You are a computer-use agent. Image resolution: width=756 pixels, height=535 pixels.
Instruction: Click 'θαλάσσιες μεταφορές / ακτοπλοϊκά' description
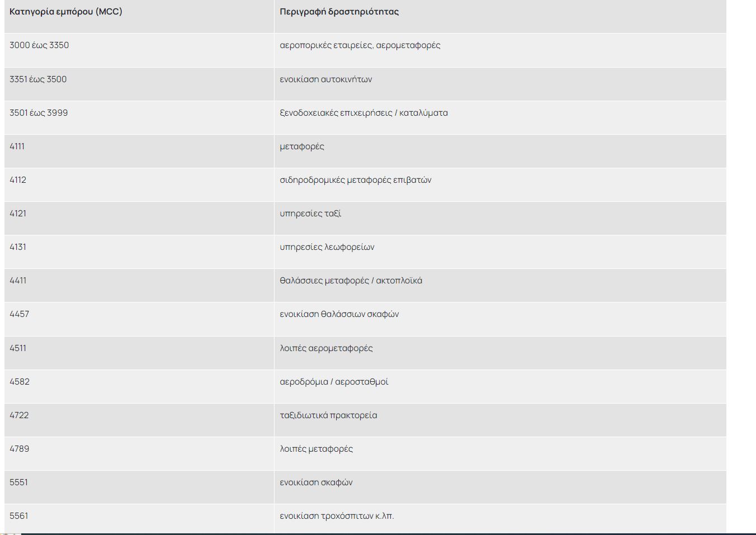(351, 281)
